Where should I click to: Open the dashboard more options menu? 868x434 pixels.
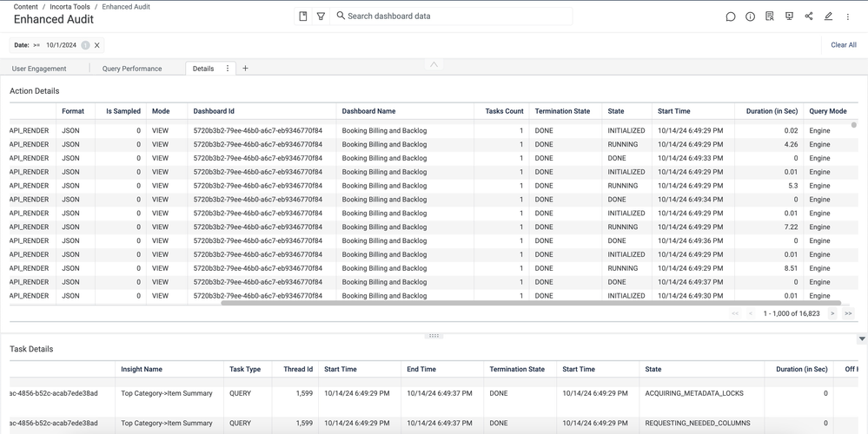tap(847, 17)
